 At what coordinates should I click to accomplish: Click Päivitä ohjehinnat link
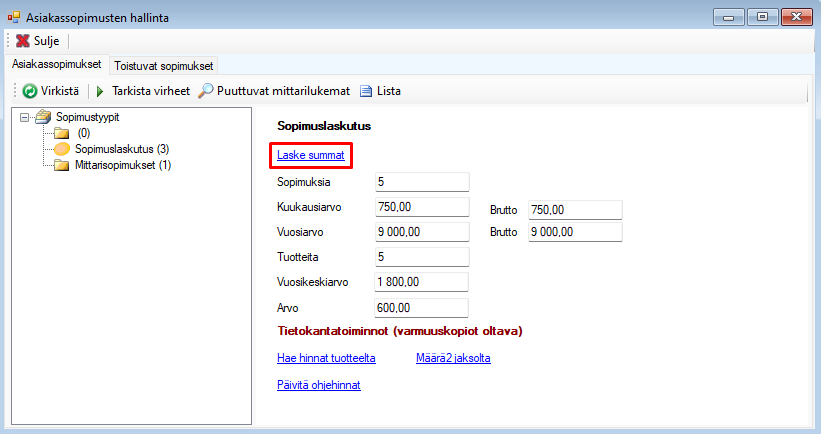pos(319,385)
